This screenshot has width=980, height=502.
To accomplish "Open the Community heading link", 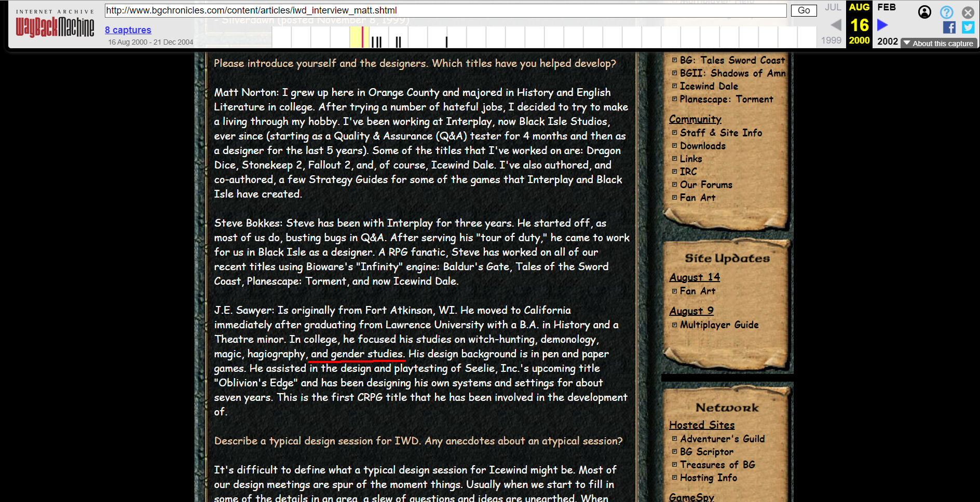I will (695, 119).
